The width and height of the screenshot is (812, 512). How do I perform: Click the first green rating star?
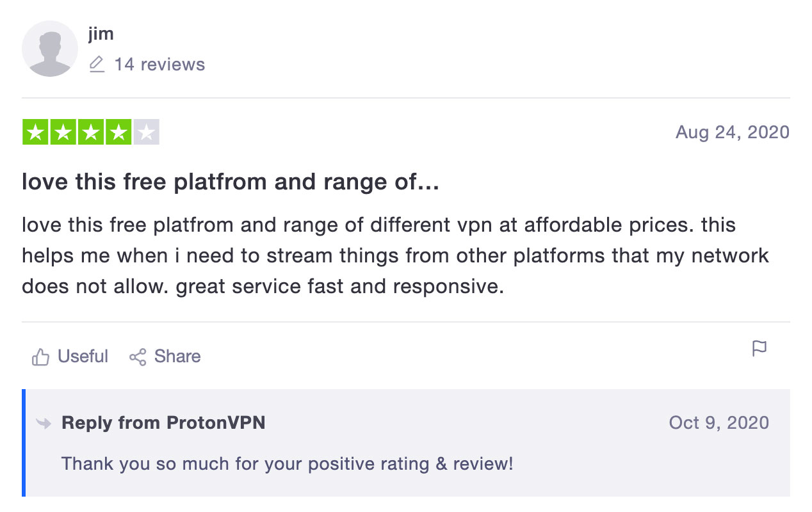[35, 132]
